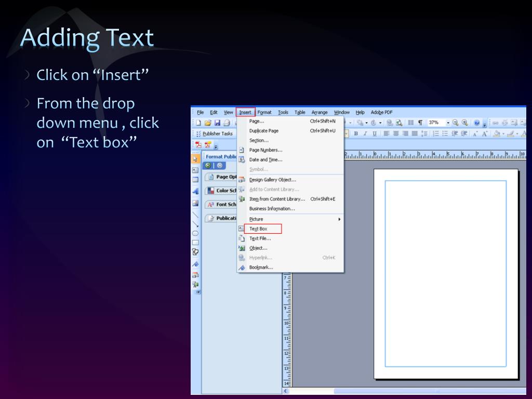Toggle Underline formatting

pos(375,134)
